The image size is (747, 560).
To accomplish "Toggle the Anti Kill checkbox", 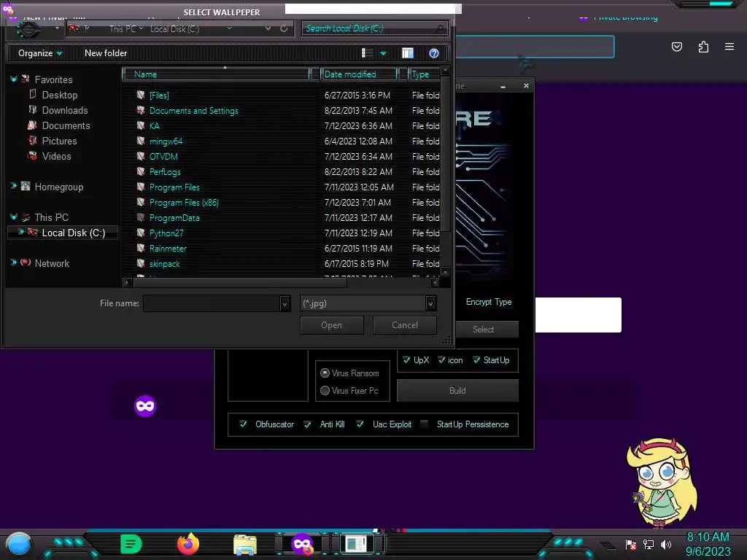I will pyautogui.click(x=308, y=424).
